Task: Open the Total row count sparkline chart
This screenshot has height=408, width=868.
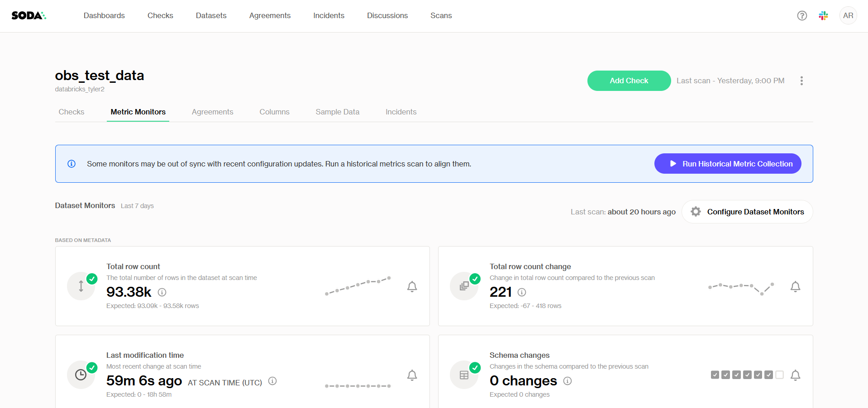Action: pos(358,286)
